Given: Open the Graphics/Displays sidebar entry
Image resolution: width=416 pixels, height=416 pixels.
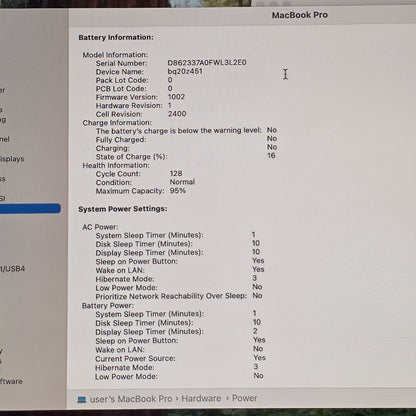Looking at the screenshot, I should tap(12, 159).
